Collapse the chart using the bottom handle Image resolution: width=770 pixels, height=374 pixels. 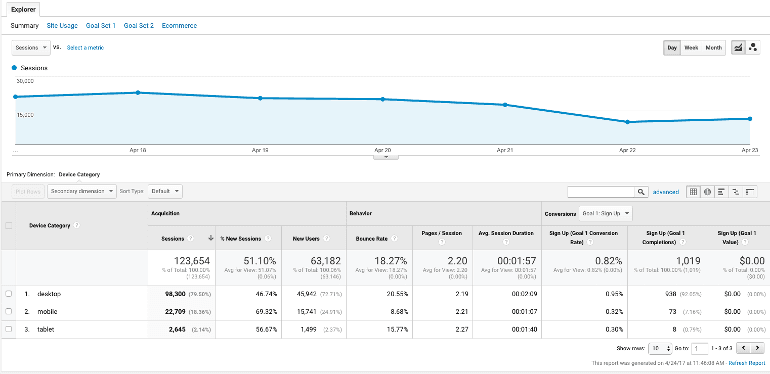pyautogui.click(x=385, y=157)
